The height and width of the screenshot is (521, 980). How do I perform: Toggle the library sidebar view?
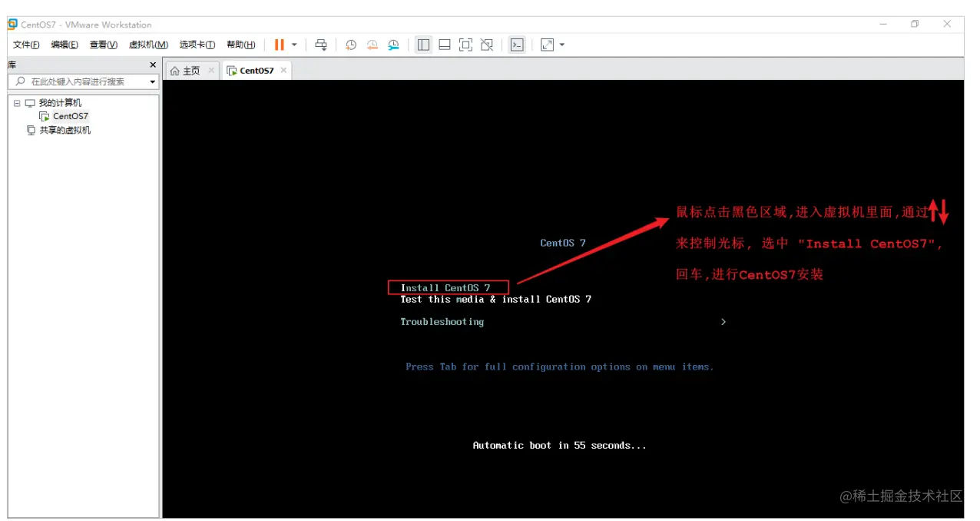423,45
